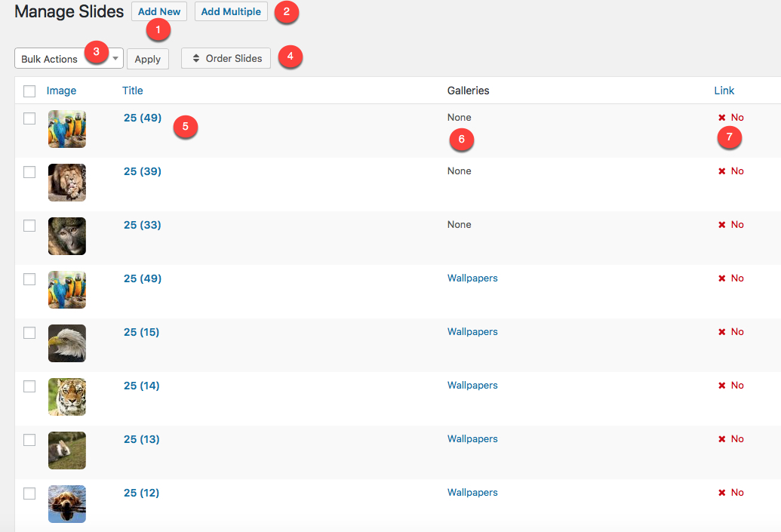
Task: Click the parrot thumbnail of the first slide
Action: (66, 128)
